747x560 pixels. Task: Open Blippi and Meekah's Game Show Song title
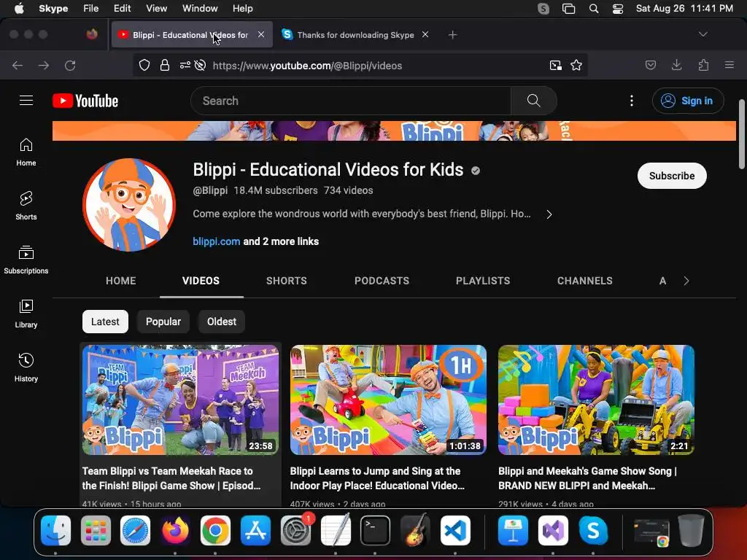coord(587,478)
